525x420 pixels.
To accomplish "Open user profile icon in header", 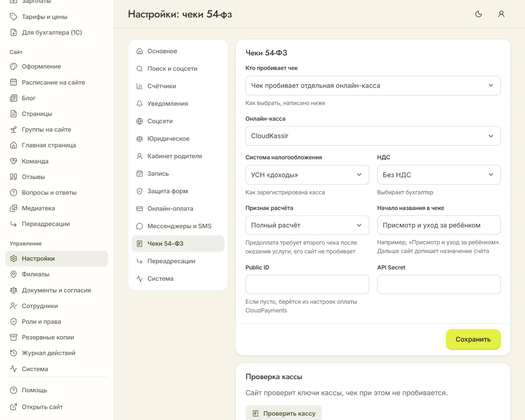I will pos(501,14).
